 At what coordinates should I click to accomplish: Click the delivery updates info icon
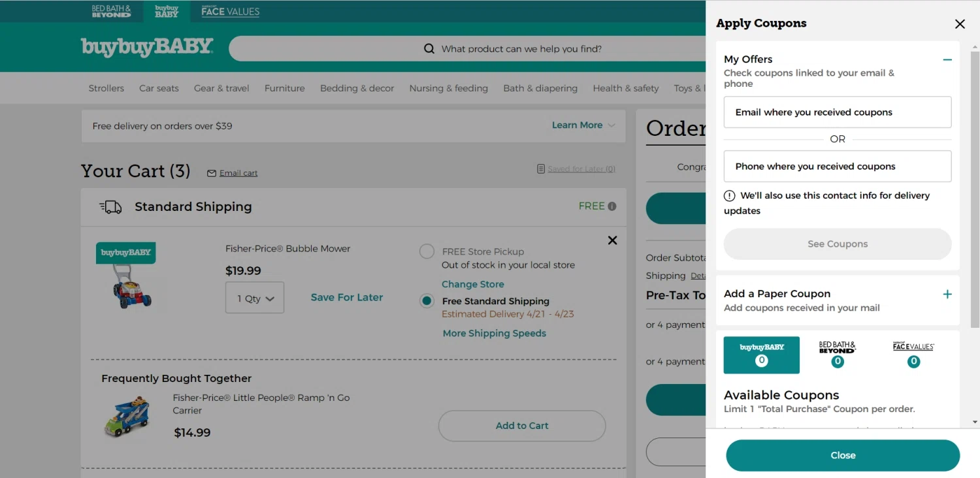(730, 196)
